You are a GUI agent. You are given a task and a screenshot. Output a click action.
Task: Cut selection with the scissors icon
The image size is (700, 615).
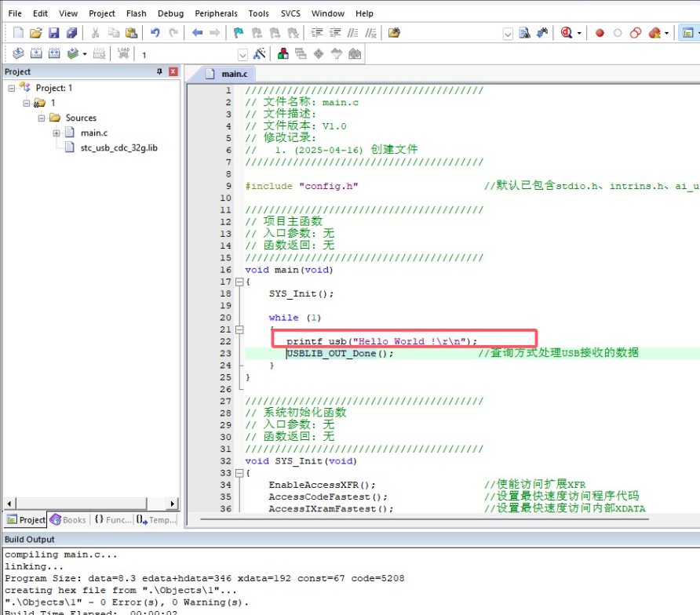95,33
